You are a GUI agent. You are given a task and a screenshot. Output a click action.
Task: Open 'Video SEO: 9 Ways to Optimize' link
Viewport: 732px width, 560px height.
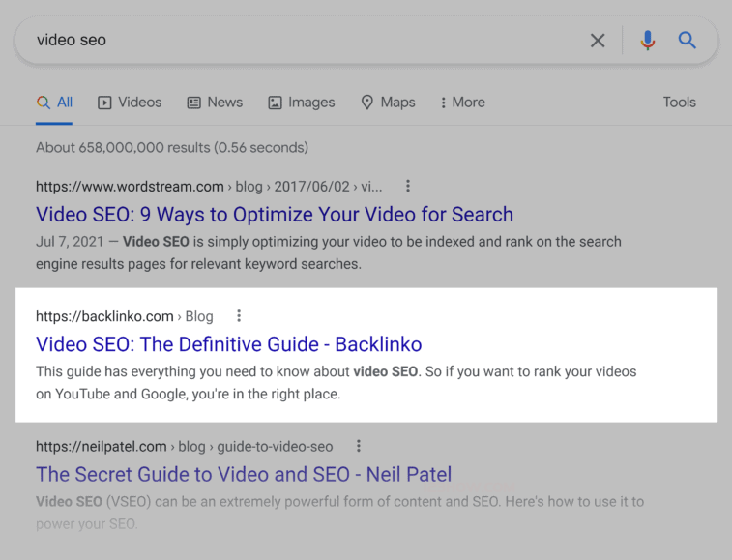point(275,215)
